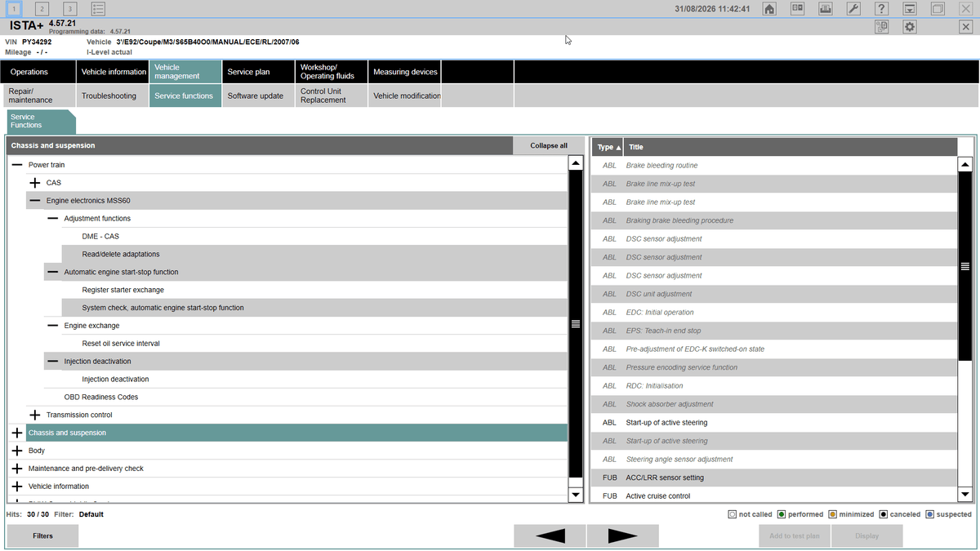Select Brake bleeding routine row
This screenshot has width=980, height=551.
pos(773,166)
